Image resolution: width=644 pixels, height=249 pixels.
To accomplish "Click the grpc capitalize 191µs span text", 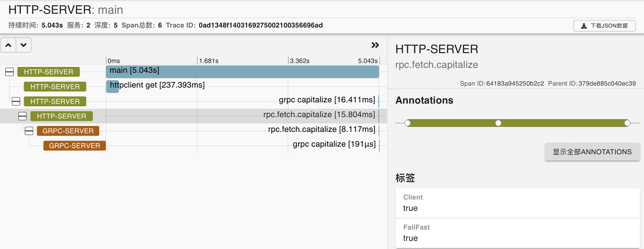I will point(334,144).
